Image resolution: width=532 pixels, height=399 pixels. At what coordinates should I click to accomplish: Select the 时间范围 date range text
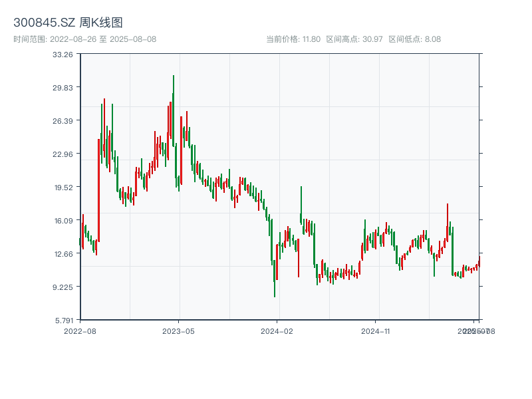pos(84,39)
